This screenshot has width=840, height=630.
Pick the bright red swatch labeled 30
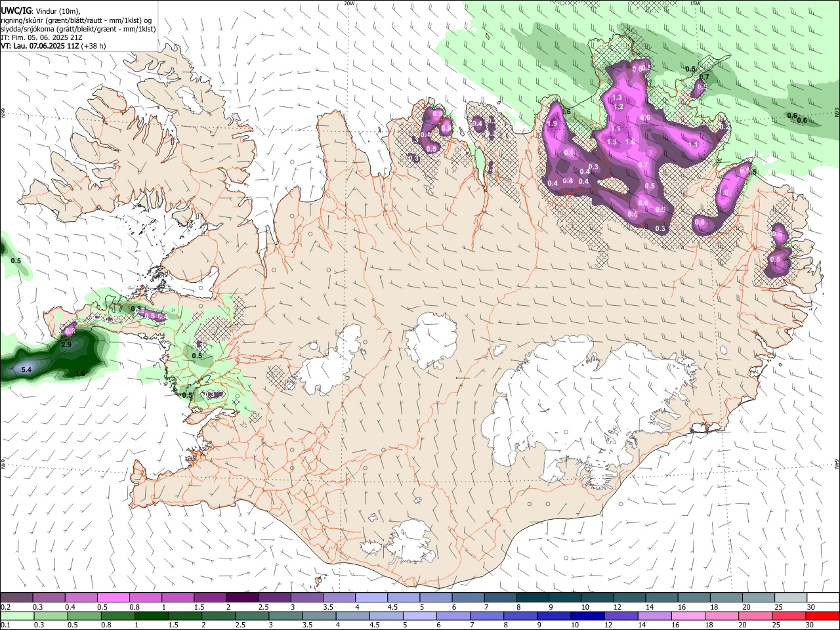tap(823, 616)
